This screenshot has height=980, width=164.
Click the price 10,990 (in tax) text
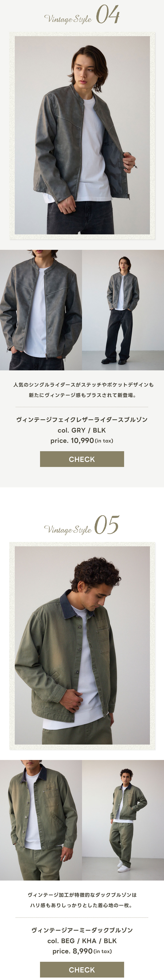click(82, 441)
